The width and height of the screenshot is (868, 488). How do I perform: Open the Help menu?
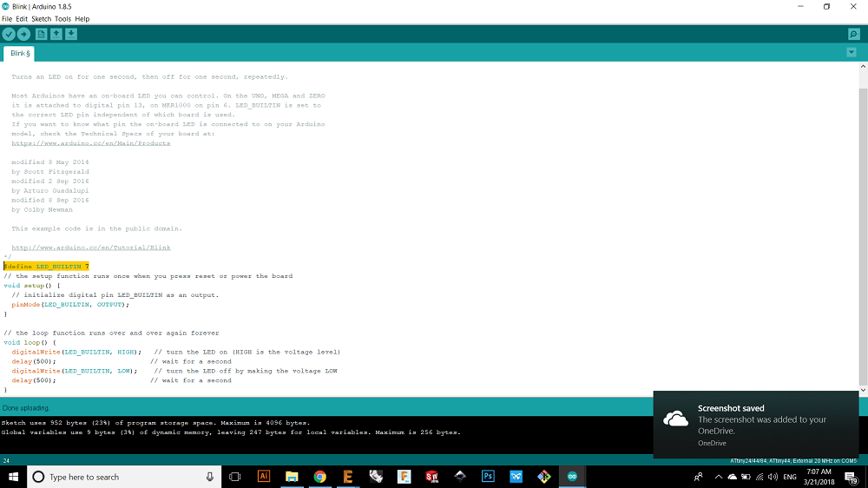click(x=82, y=19)
